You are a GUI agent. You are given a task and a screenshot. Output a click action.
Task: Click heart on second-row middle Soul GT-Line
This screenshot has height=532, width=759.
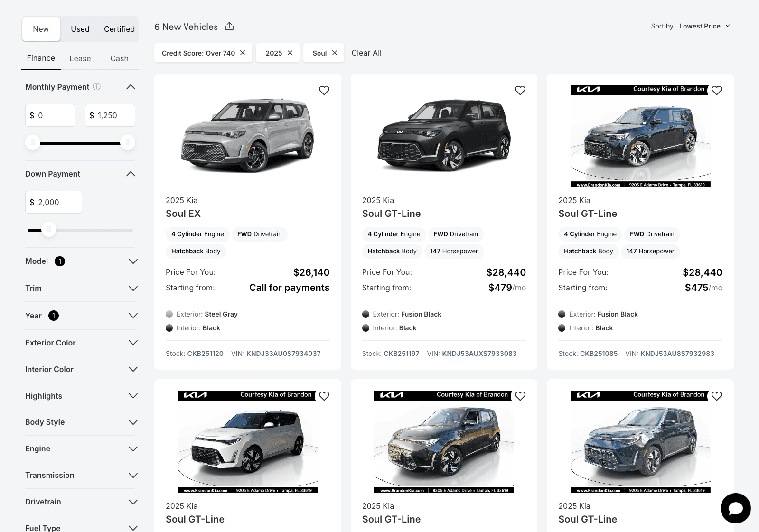(x=520, y=396)
